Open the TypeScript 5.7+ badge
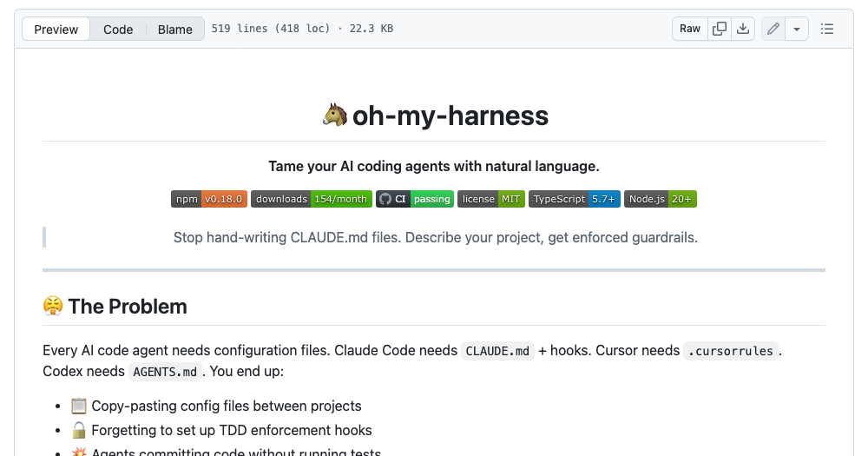The image size is (868, 456). pos(574,199)
